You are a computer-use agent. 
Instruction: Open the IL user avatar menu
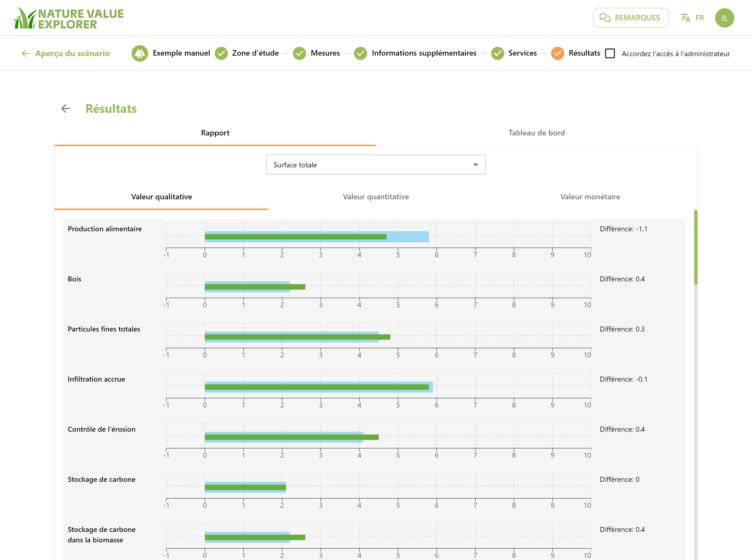point(724,18)
